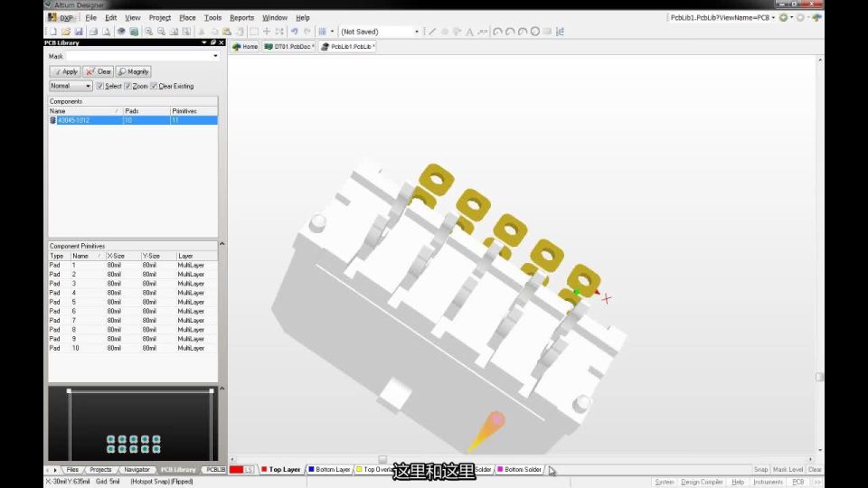Click the place coordinate icon

coord(483,32)
